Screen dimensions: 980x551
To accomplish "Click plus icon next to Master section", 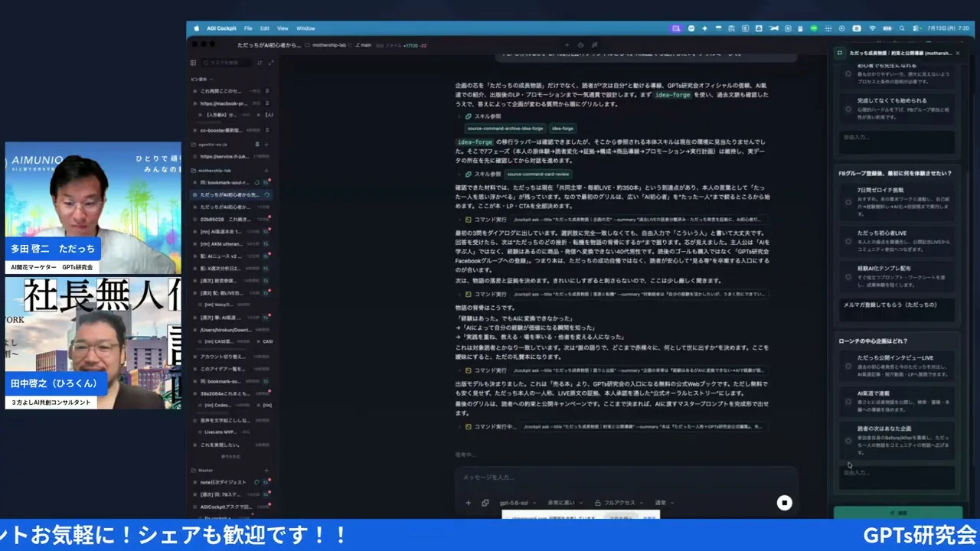I will (266, 471).
